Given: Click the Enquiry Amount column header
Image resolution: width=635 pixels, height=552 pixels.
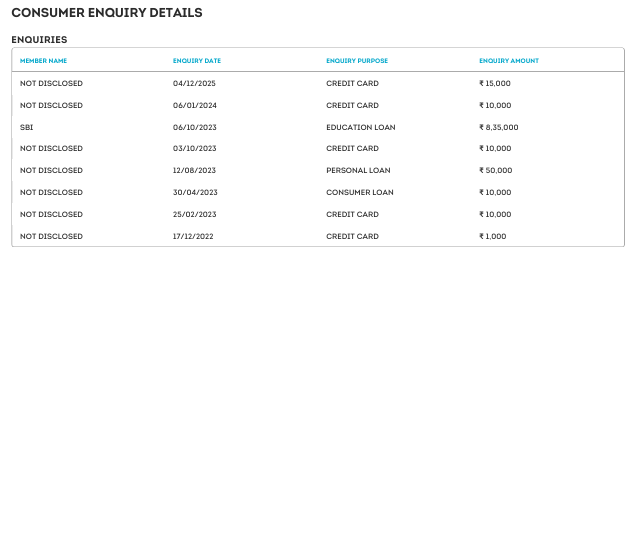Looking at the screenshot, I should pyautogui.click(x=509, y=61).
